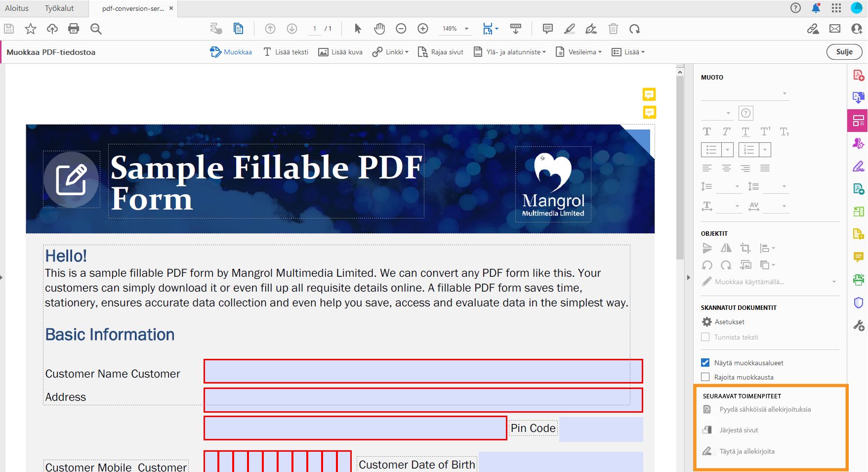Apply the underline text style button
This screenshot has width=868, height=472.
click(745, 131)
